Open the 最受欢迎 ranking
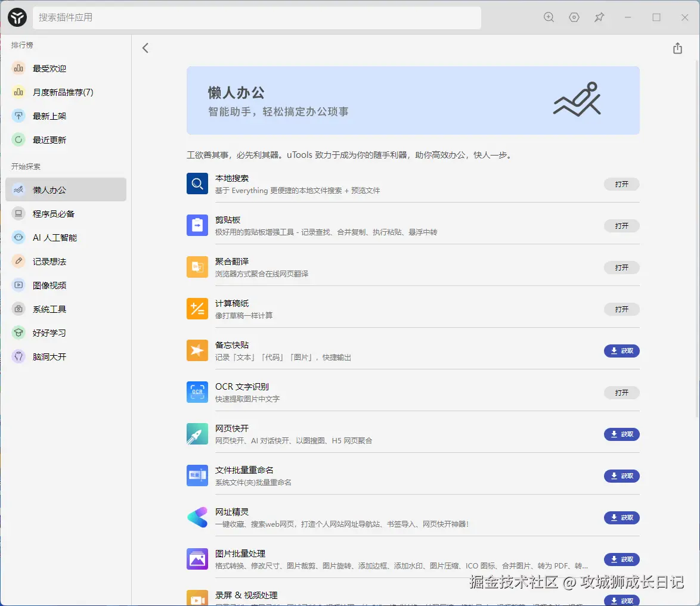Viewport: 700px width, 606px height. click(x=66, y=69)
